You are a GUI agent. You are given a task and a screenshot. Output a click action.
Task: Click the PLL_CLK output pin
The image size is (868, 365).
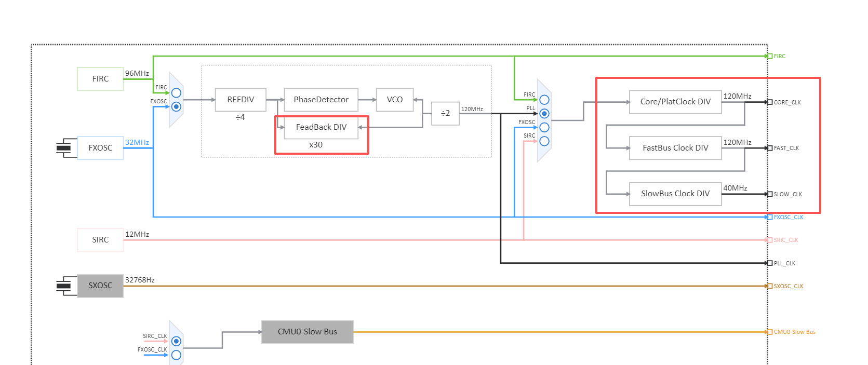pyautogui.click(x=769, y=263)
